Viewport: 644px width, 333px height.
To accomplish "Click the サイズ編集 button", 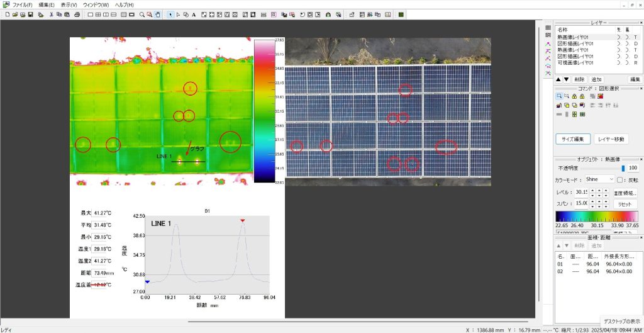I will pos(573,138).
